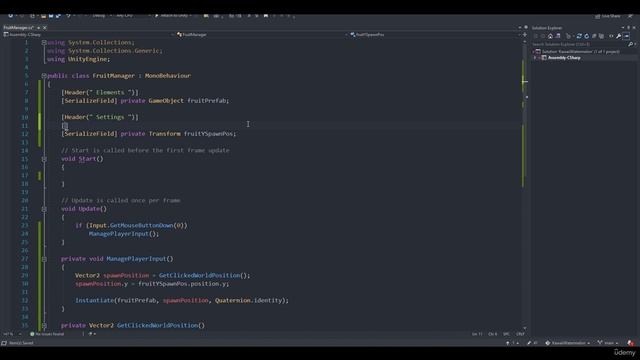This screenshot has width=640, height=360.
Task: Click the MonoBehaviour base class name
Action: pyautogui.click(x=168, y=76)
